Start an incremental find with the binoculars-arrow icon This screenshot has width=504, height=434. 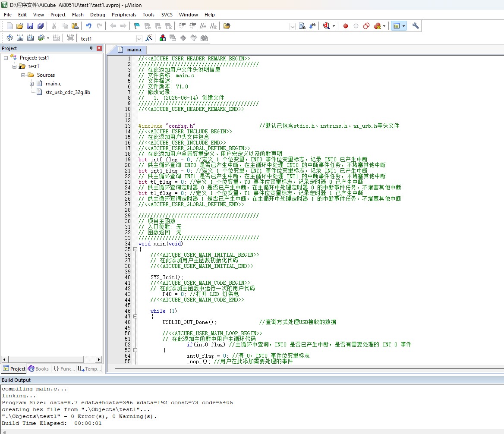(x=312, y=26)
